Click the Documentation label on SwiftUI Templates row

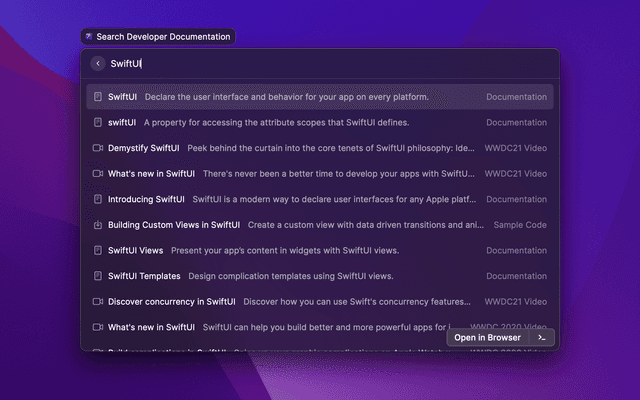pos(516,276)
